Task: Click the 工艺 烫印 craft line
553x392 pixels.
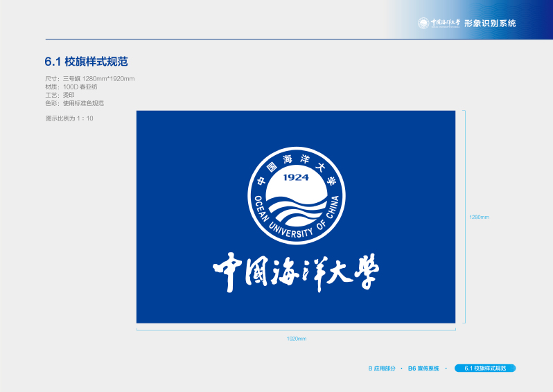Action: click(x=60, y=95)
